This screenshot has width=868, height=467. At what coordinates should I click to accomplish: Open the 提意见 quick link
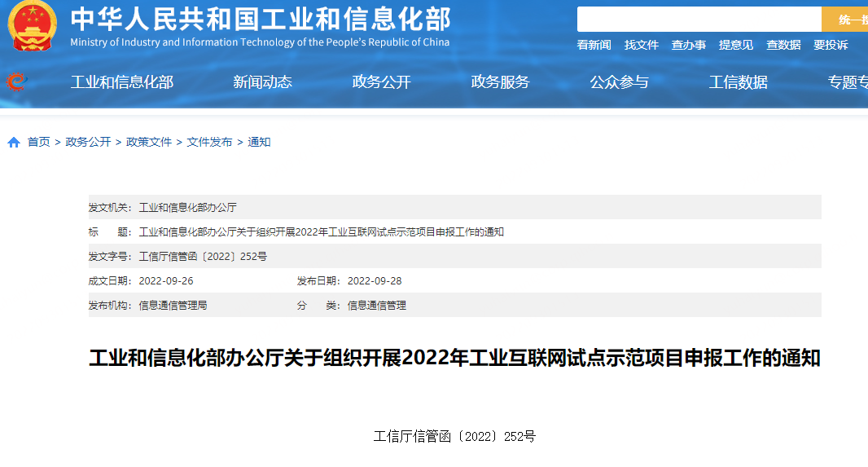736,45
